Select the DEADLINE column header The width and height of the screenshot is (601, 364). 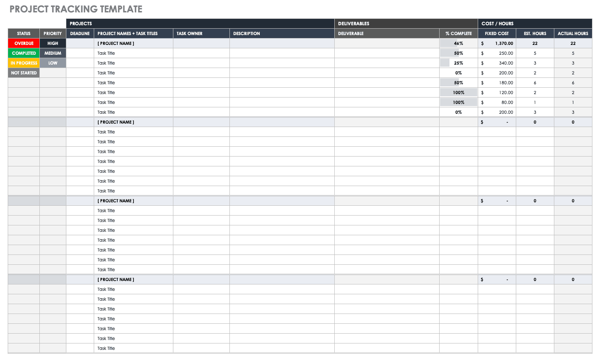click(x=79, y=33)
